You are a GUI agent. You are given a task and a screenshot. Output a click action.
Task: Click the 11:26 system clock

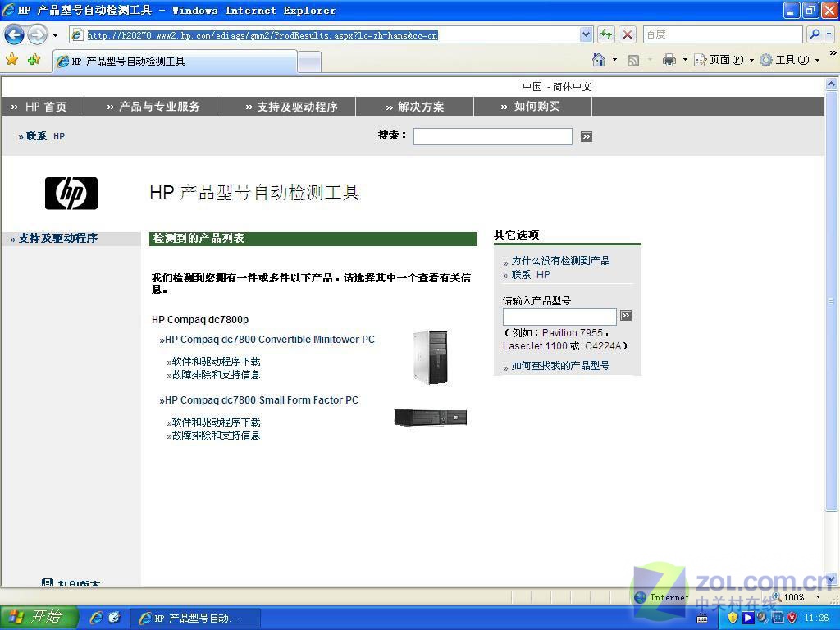(x=816, y=619)
